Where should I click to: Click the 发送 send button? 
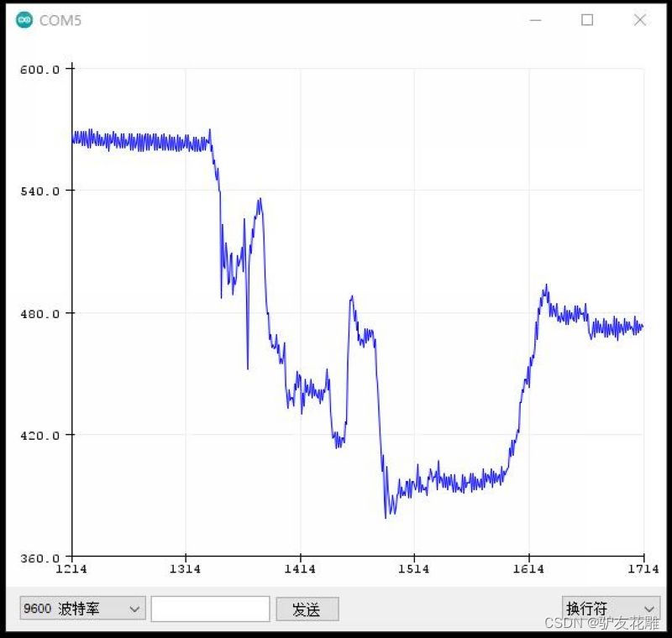(x=307, y=609)
